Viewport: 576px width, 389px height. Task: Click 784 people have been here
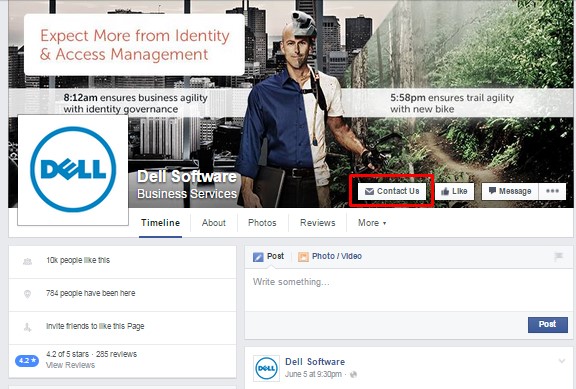[x=90, y=293]
